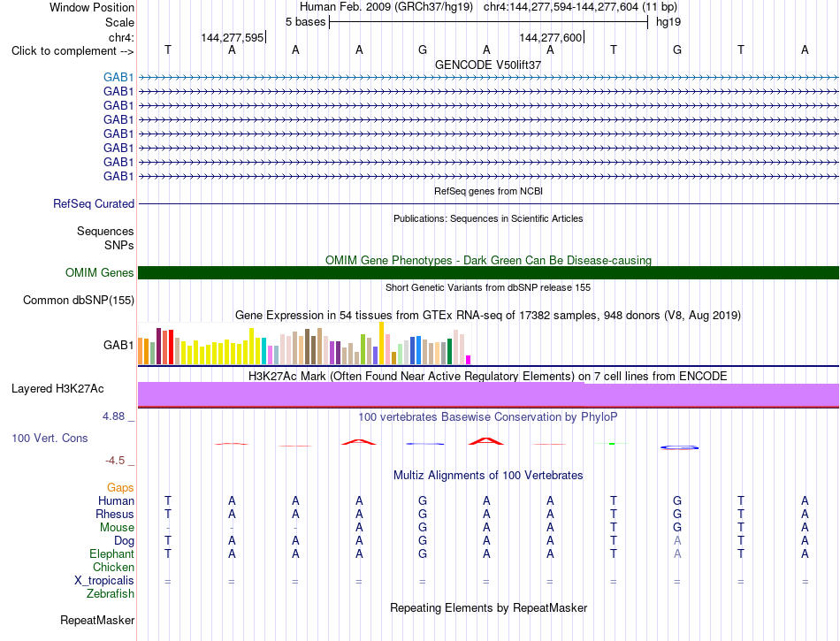
Task: Click the X_tropicalis alignment row label
Action: pos(104,581)
